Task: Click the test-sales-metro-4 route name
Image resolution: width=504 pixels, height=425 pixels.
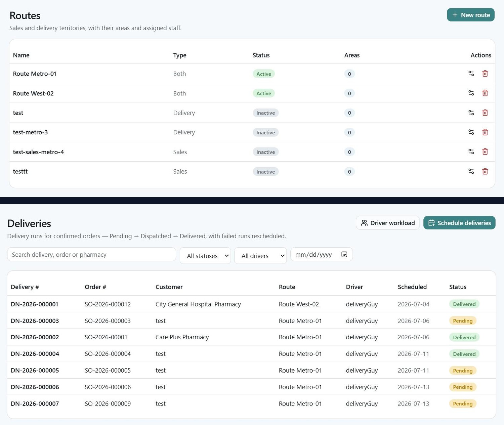Action: pyautogui.click(x=38, y=152)
